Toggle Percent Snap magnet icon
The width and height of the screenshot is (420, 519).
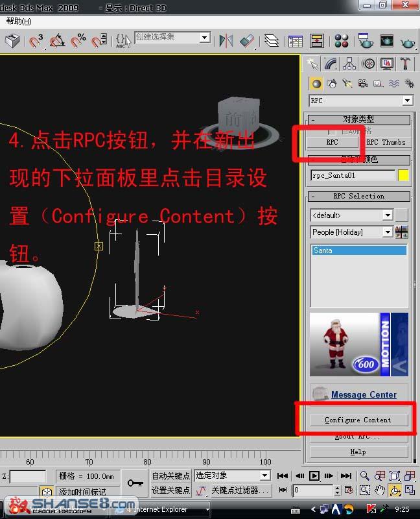(x=78, y=42)
